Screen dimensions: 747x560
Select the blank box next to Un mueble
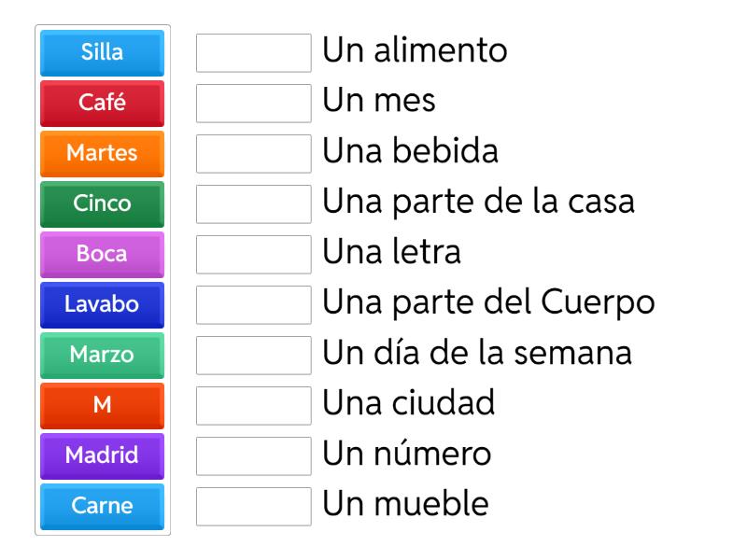254,507
